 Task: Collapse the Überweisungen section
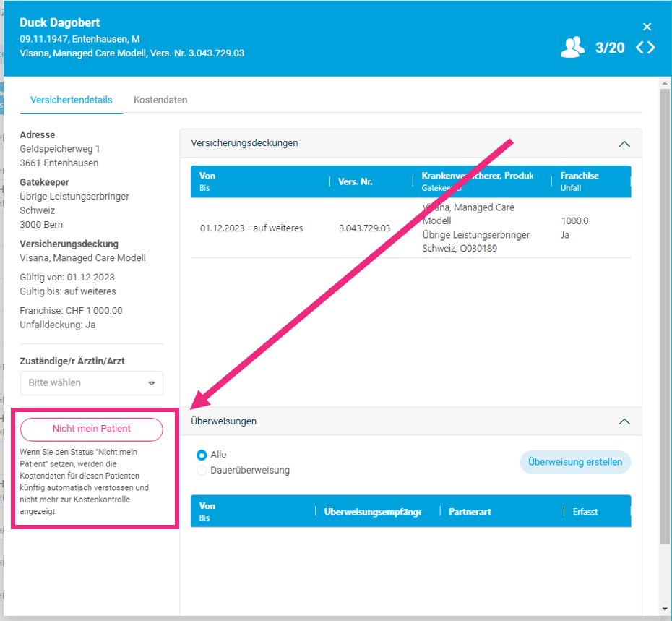coord(624,421)
